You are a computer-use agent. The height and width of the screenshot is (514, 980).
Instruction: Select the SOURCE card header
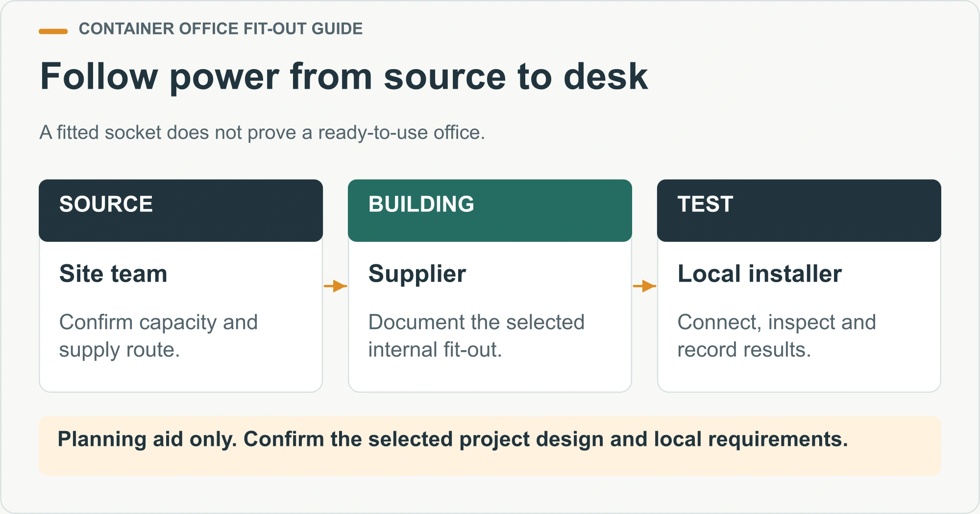click(x=181, y=210)
